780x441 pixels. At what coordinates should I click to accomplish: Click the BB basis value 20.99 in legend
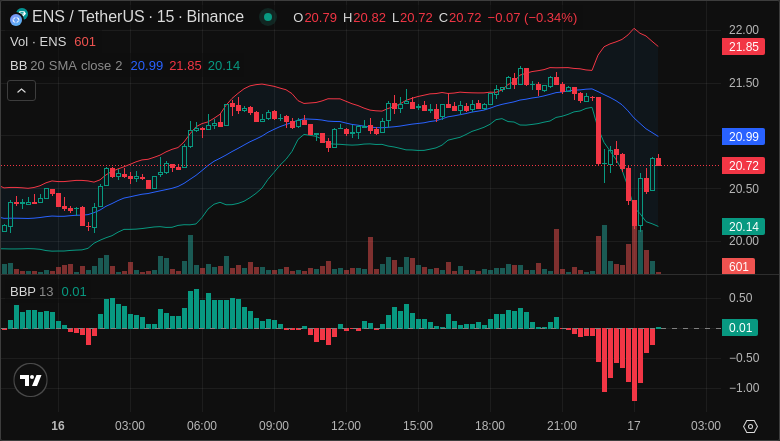coord(146,66)
